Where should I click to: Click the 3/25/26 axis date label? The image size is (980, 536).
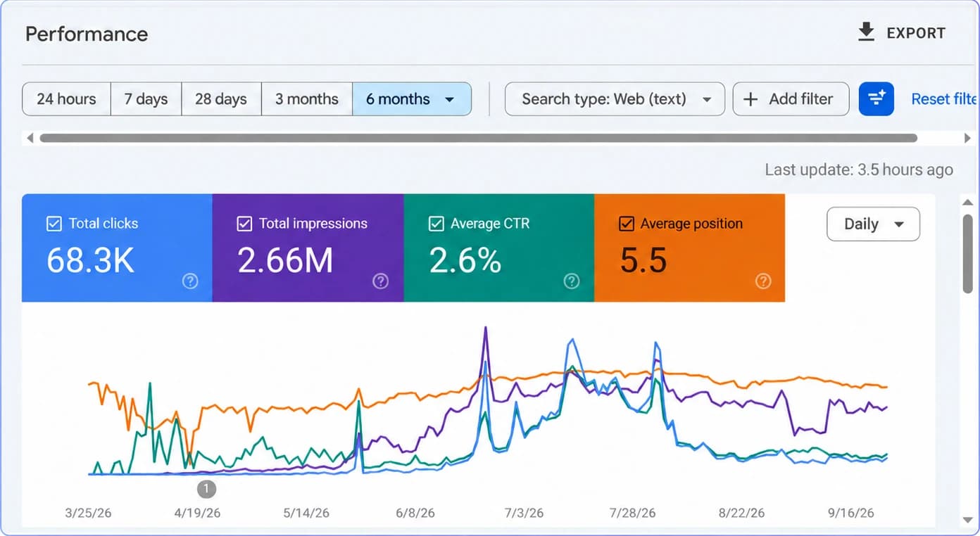[x=88, y=513]
